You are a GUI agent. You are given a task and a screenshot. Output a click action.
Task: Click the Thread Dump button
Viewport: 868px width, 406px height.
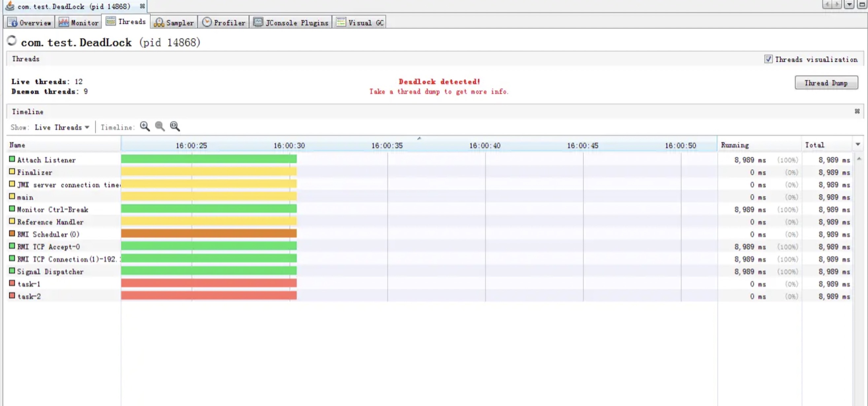826,83
